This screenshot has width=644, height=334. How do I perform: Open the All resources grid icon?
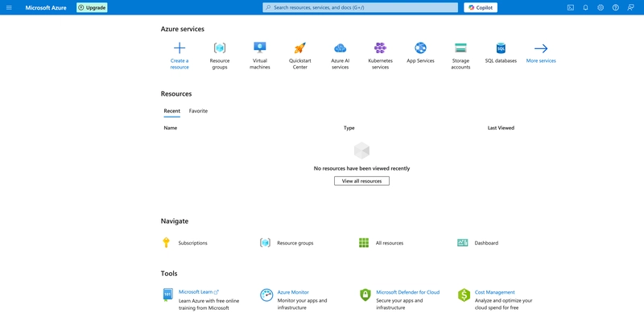[364, 243]
